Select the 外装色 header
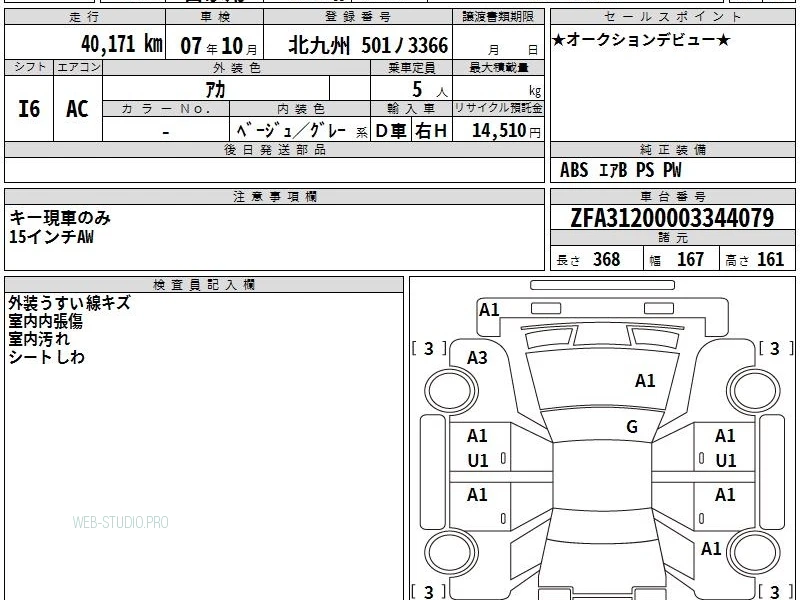 tap(237, 68)
